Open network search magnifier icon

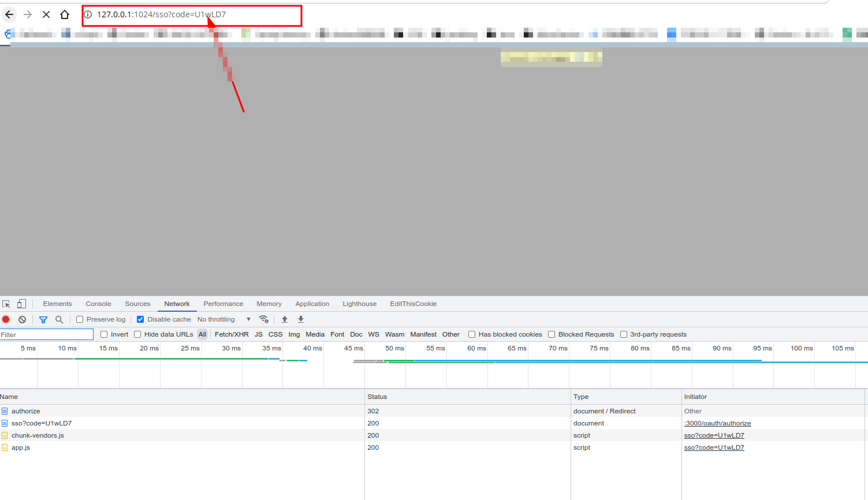point(59,319)
